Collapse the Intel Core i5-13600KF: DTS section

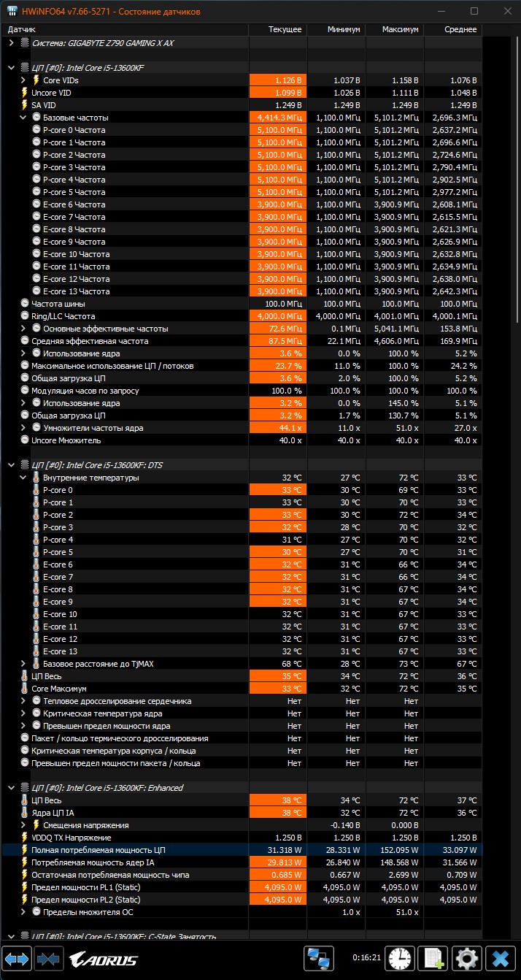point(11,465)
